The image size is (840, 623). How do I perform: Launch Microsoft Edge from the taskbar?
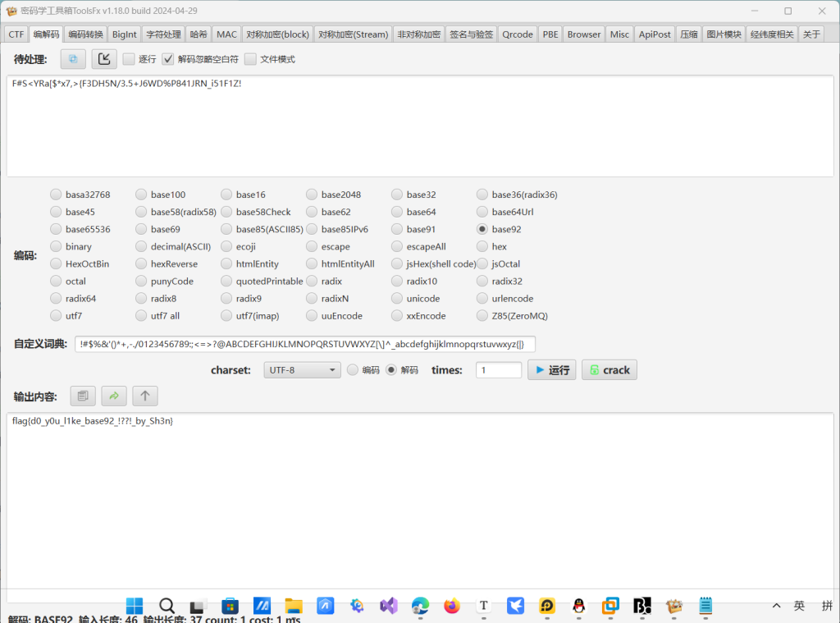coord(420,606)
